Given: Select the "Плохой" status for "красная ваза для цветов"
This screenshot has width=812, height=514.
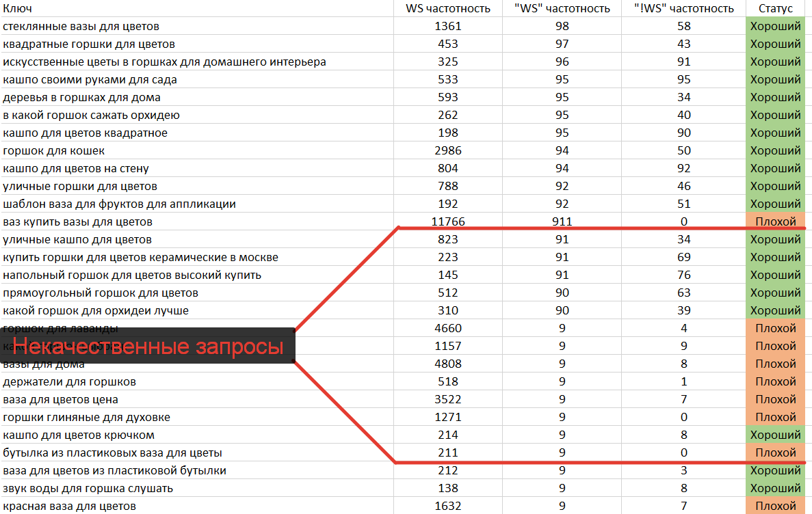Looking at the screenshot, I should click(x=775, y=506).
